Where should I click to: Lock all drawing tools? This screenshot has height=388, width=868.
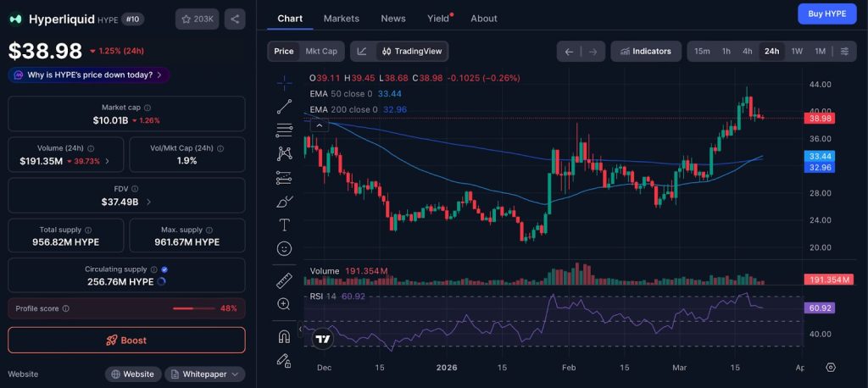tap(285, 360)
